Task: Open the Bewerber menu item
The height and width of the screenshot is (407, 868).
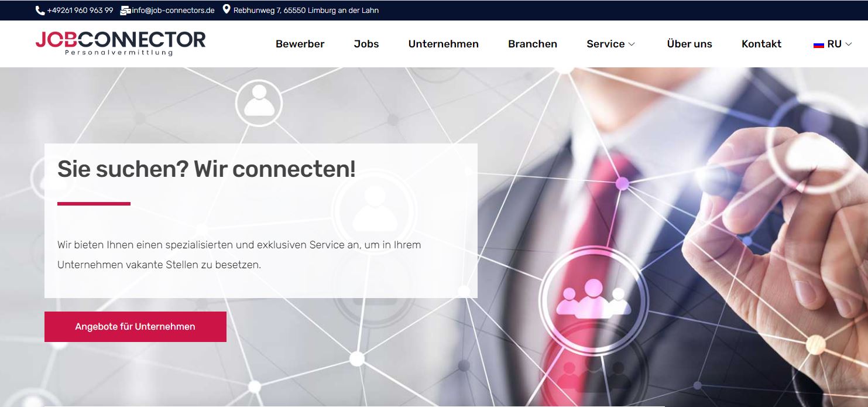Action: (x=300, y=44)
